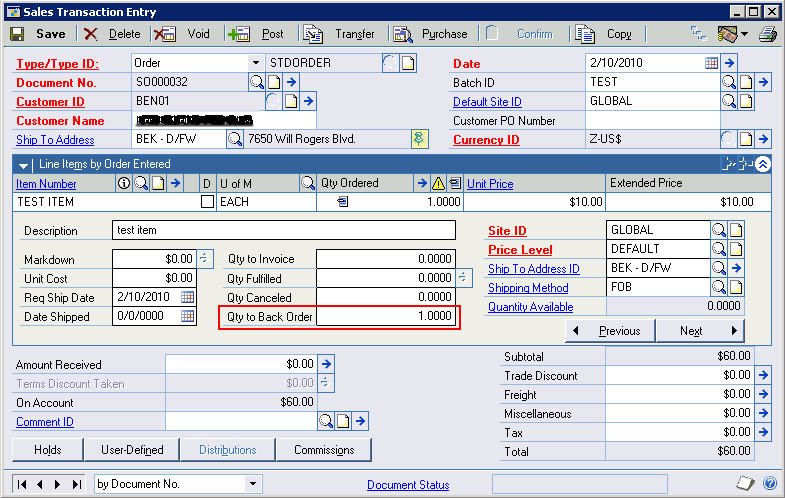Click the lookup icon beside Price Level
The width and height of the screenshot is (785, 498).
pyautogui.click(x=718, y=249)
